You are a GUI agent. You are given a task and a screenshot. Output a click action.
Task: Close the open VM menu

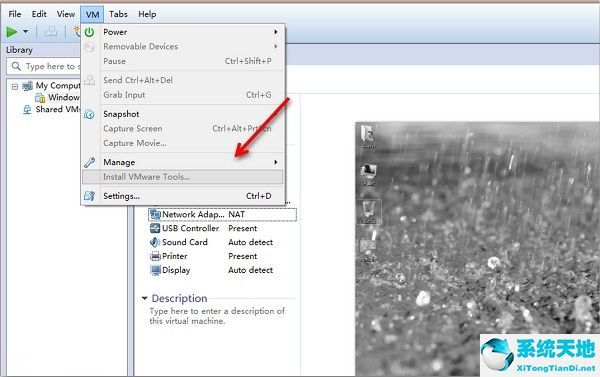(92, 15)
